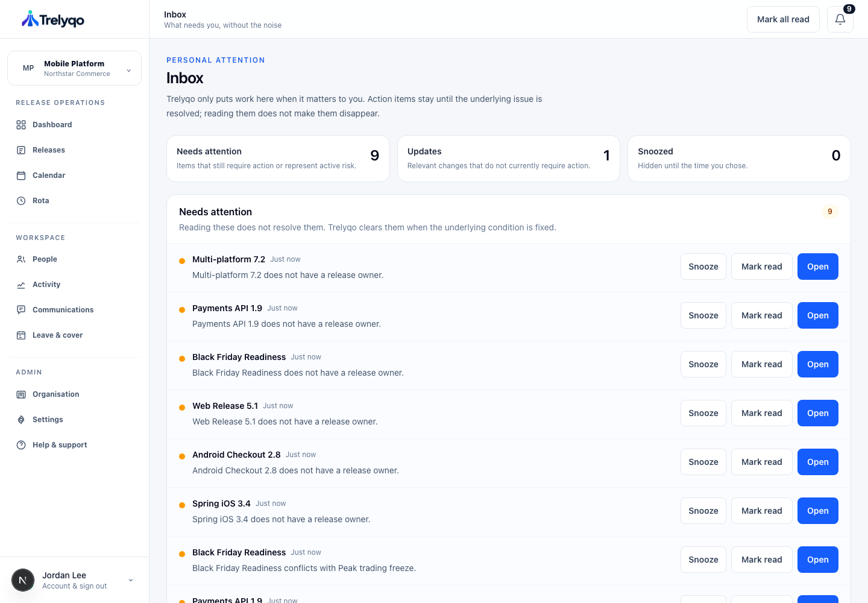This screenshot has height=603, width=868.
Task: Mark Multi-platform 7.2 as read
Action: click(762, 267)
